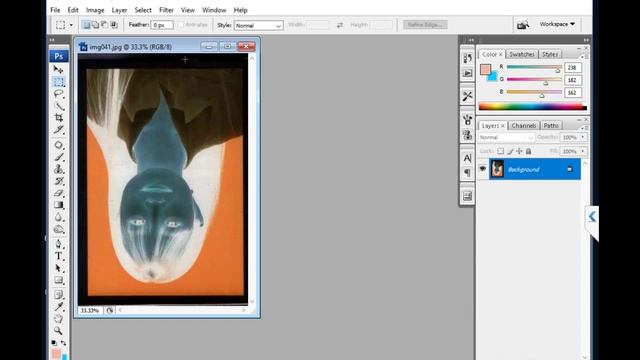
Task: Open the Fill slider arrow
Action: (x=583, y=151)
